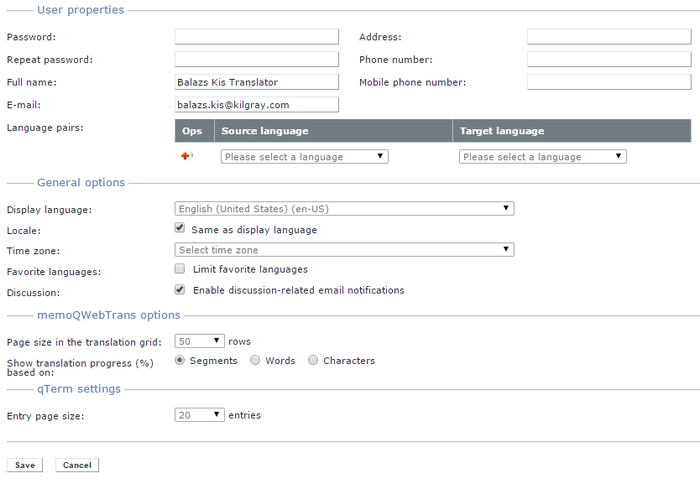Screen dimensions: 700x479
Task: Click the Mobile phone number field
Action: pos(609,82)
